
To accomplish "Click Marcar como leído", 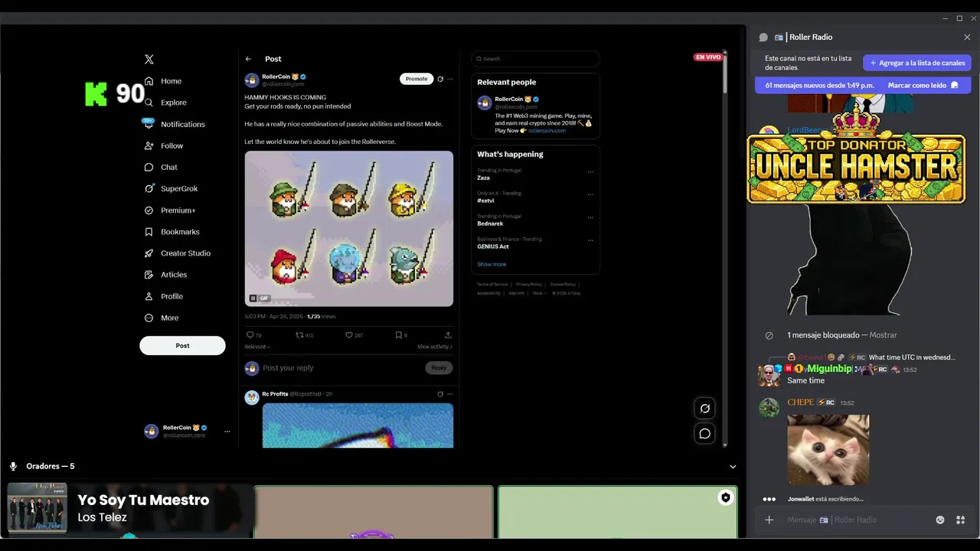I will (x=923, y=86).
